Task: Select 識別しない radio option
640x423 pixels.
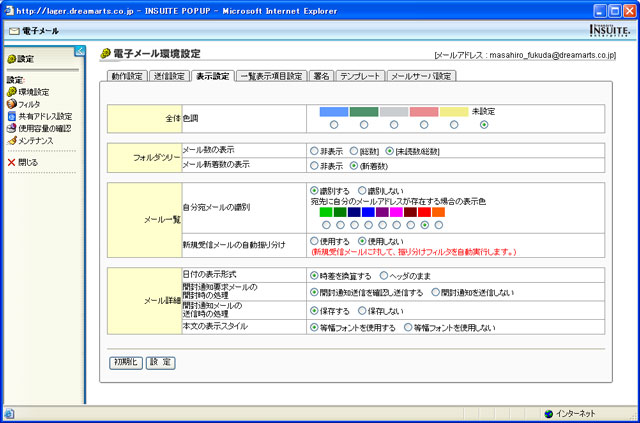Action: pyautogui.click(x=362, y=189)
